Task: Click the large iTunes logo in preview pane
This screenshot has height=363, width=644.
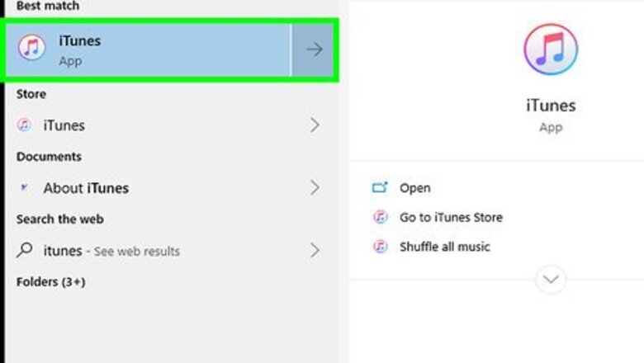Action: pos(551,51)
